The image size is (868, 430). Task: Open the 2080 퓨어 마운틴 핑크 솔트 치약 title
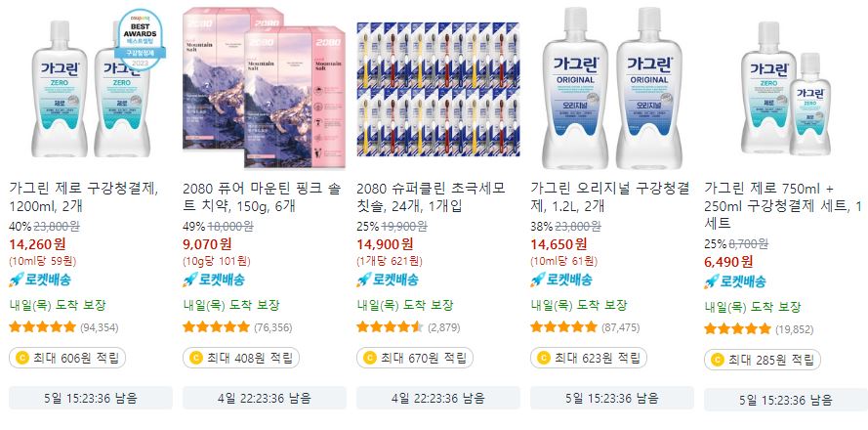tap(262, 197)
